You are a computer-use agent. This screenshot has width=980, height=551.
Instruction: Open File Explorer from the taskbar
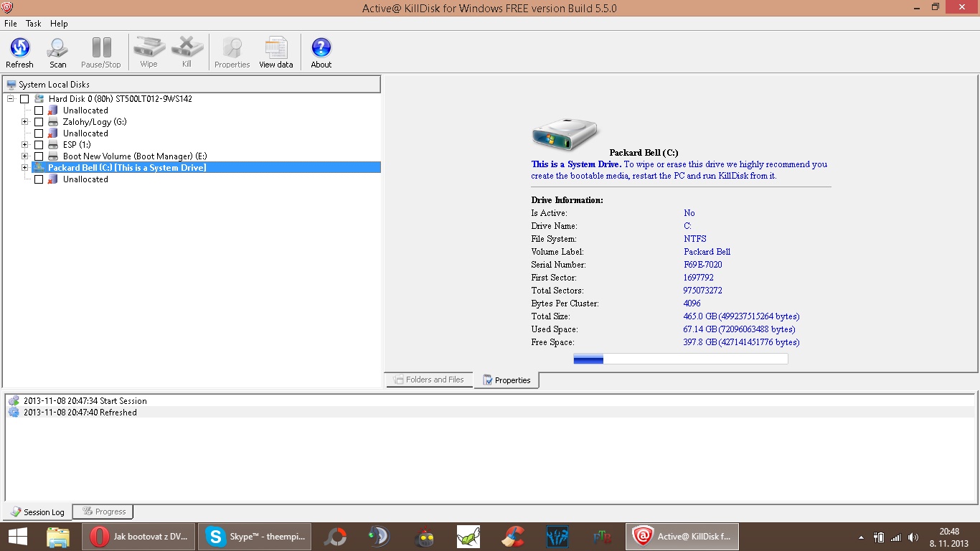click(58, 537)
